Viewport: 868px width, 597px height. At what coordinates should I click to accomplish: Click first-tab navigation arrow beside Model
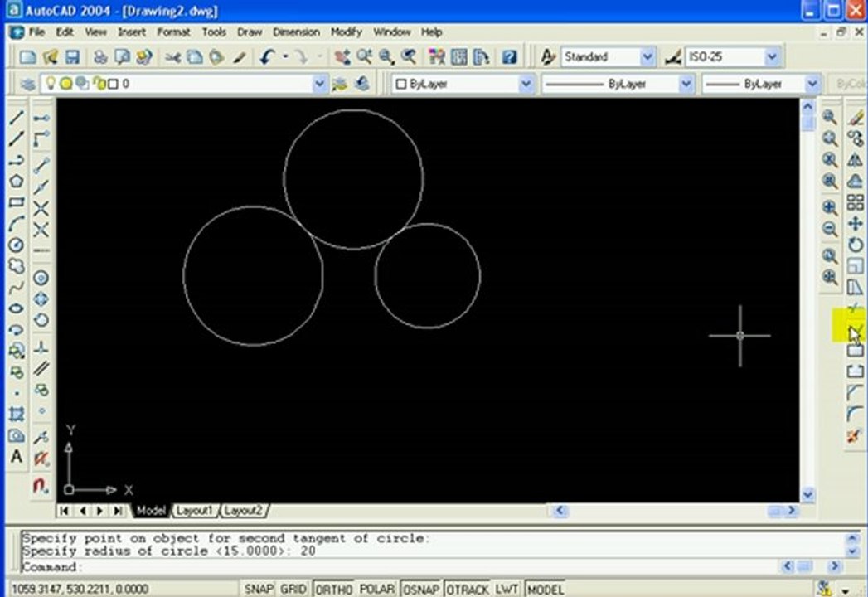click(x=64, y=511)
